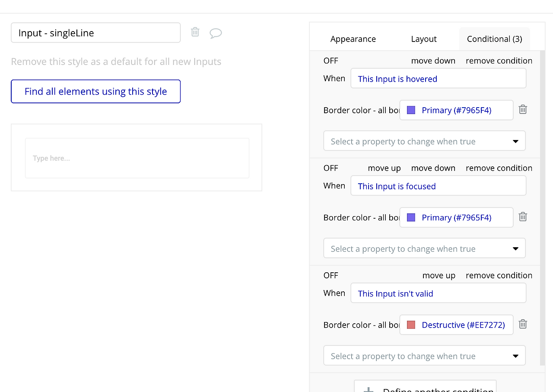Viewport: 553px width, 392px height.
Task: Switch to the Appearance tab
Action: (353, 39)
